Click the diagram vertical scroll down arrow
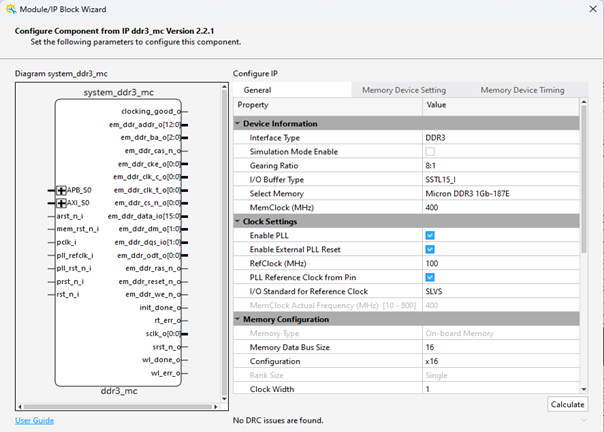 coord(224,398)
